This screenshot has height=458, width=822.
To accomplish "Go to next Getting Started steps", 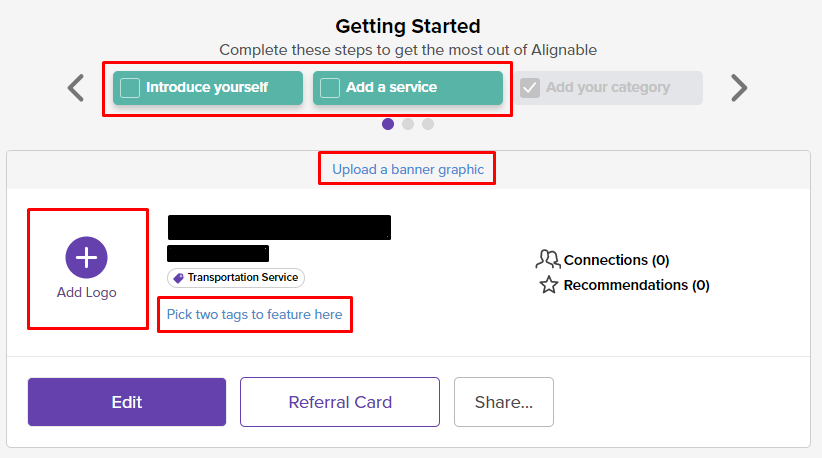I will coord(739,88).
